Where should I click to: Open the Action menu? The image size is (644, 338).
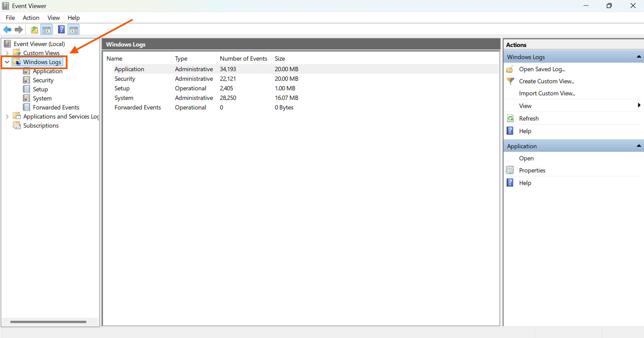coord(31,18)
